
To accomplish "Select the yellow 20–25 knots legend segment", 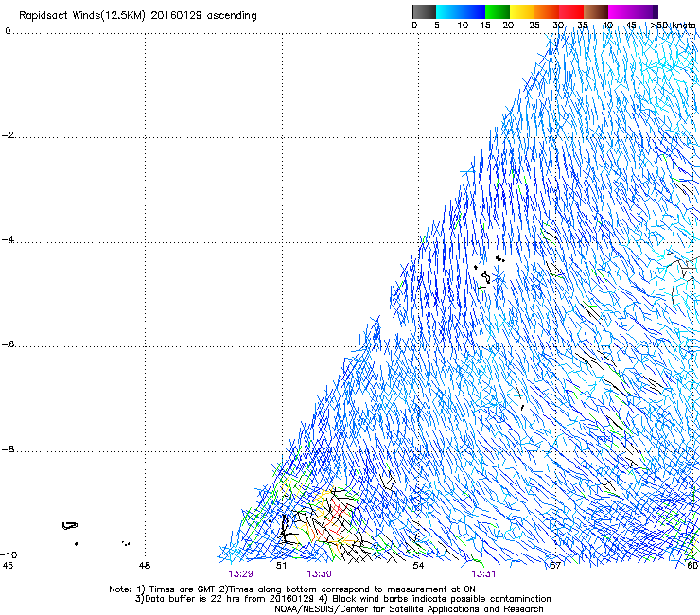I will 522,11.
